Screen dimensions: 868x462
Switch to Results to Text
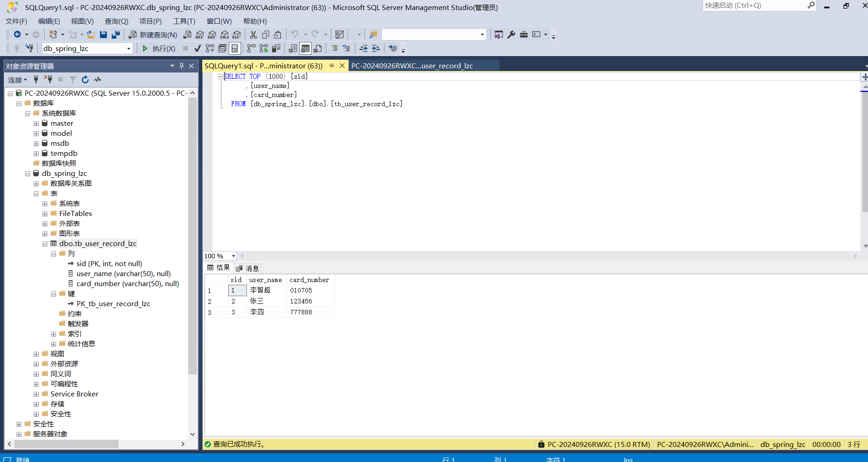pos(293,48)
